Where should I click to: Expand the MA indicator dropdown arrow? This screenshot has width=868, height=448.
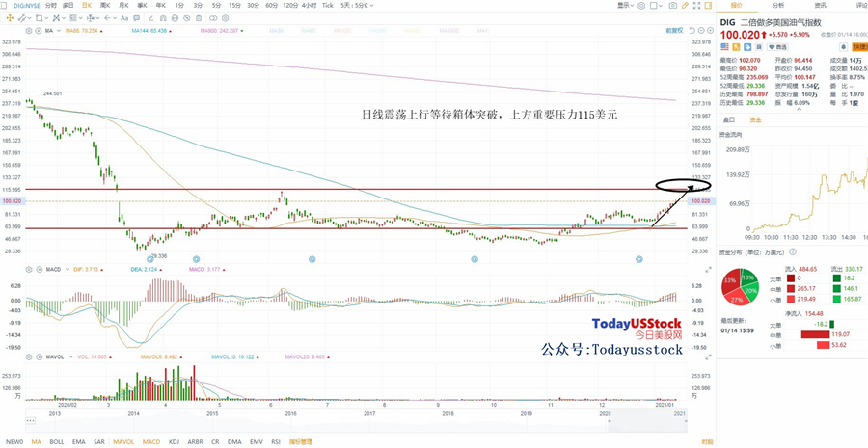click(59, 31)
